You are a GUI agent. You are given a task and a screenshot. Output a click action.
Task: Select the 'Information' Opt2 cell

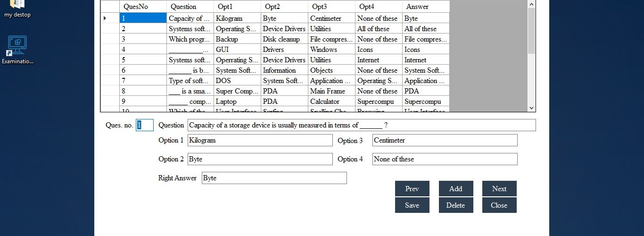click(284, 70)
